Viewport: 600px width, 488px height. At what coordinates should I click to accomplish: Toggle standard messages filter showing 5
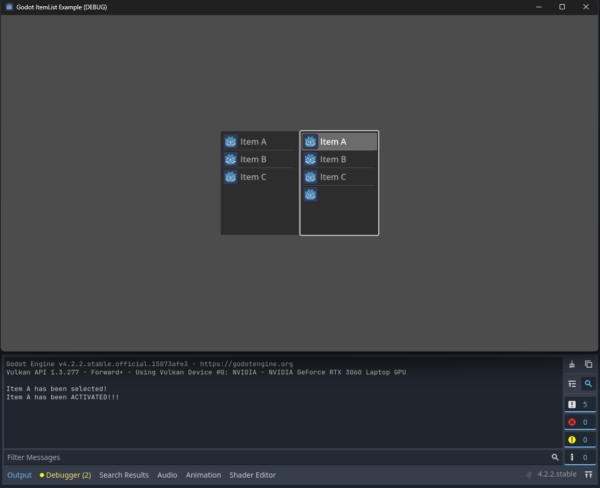579,404
